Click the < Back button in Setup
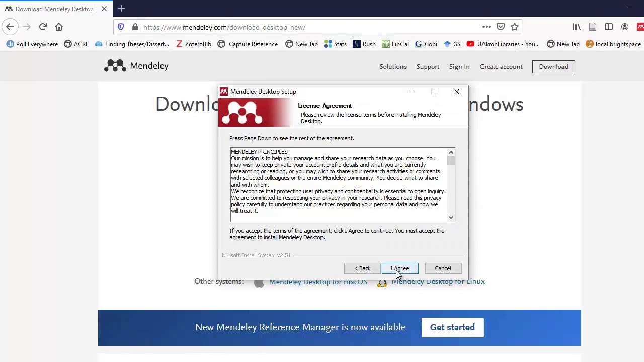The image size is (644, 362). click(x=362, y=268)
